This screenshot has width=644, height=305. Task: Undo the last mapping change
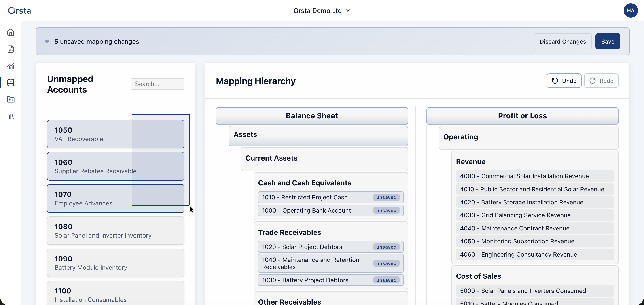click(564, 81)
